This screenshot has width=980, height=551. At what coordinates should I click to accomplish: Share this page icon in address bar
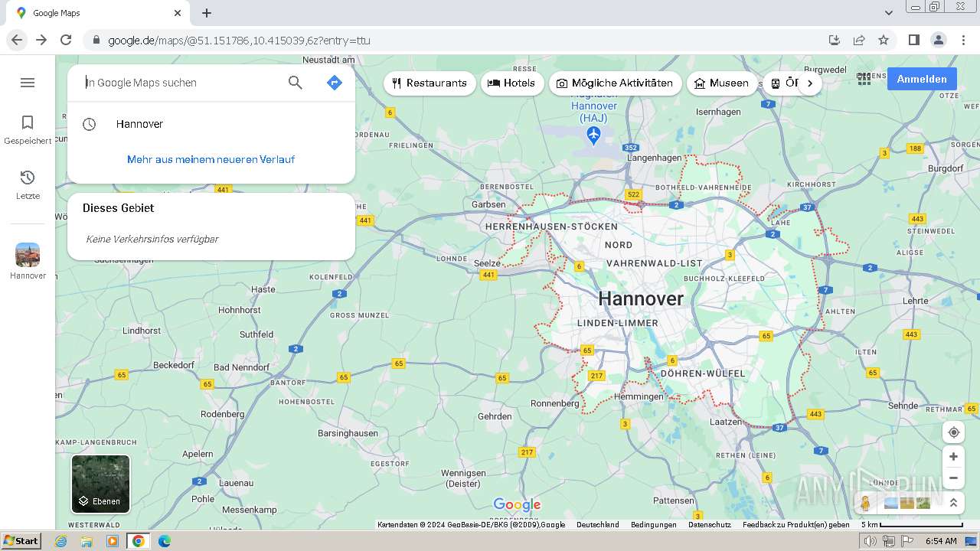click(x=859, y=40)
